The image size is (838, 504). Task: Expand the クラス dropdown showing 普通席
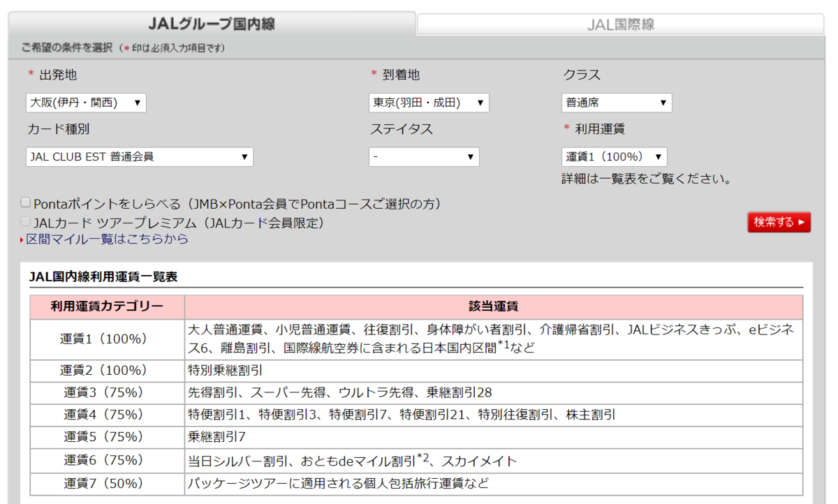click(617, 103)
